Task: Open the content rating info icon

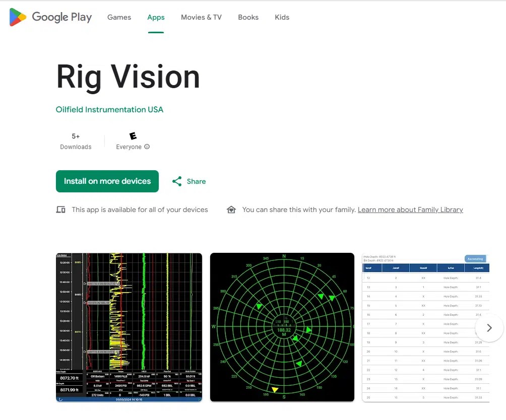Action: (147, 147)
